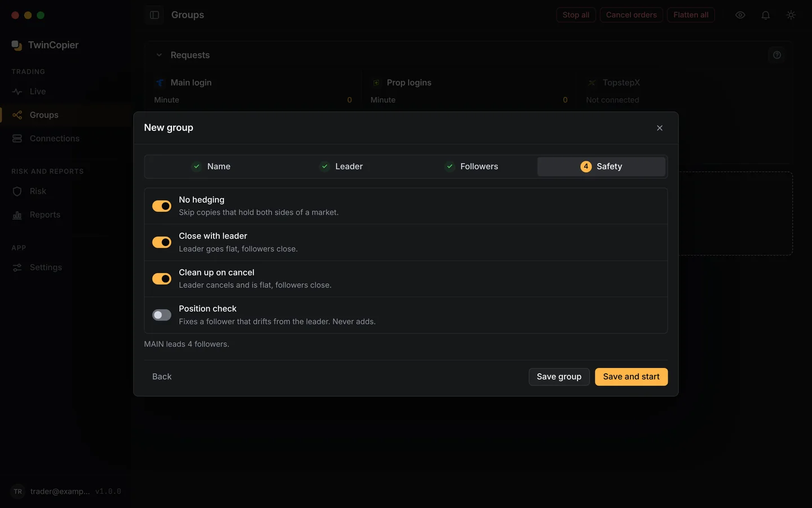Click the 'Not connected' TopstepX status
812x508 pixels.
point(612,100)
